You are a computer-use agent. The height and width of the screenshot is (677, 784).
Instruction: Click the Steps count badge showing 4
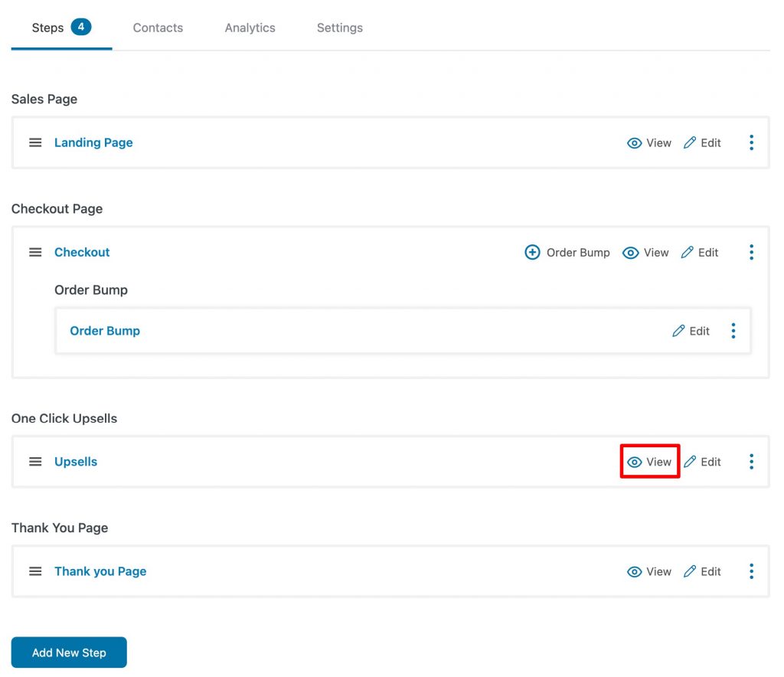click(81, 27)
